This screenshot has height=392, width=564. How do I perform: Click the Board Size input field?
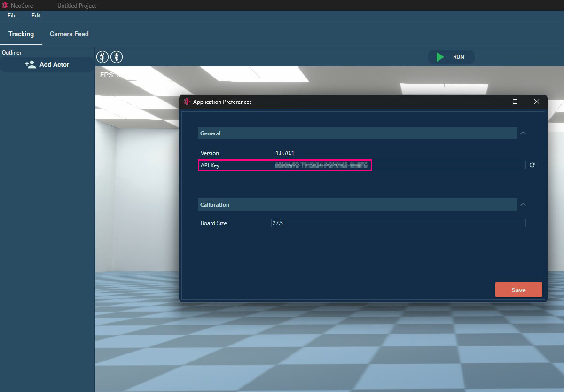point(398,223)
